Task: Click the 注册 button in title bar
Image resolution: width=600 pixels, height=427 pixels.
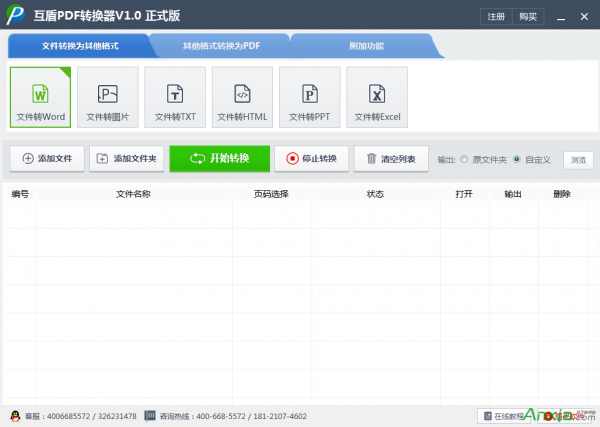Action: (x=496, y=16)
